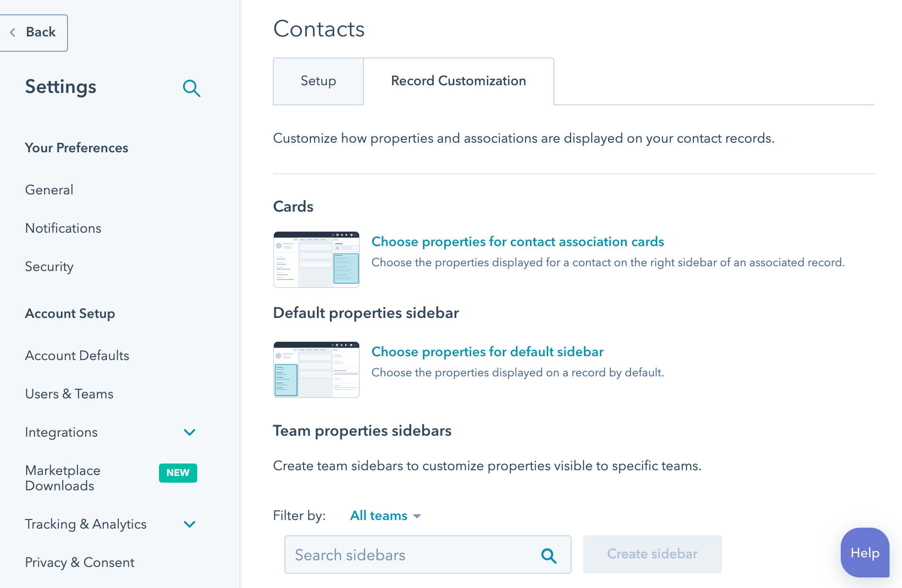The height and width of the screenshot is (588, 902).
Task: Expand the Tracking & Analytics section
Action: pyautogui.click(x=190, y=524)
